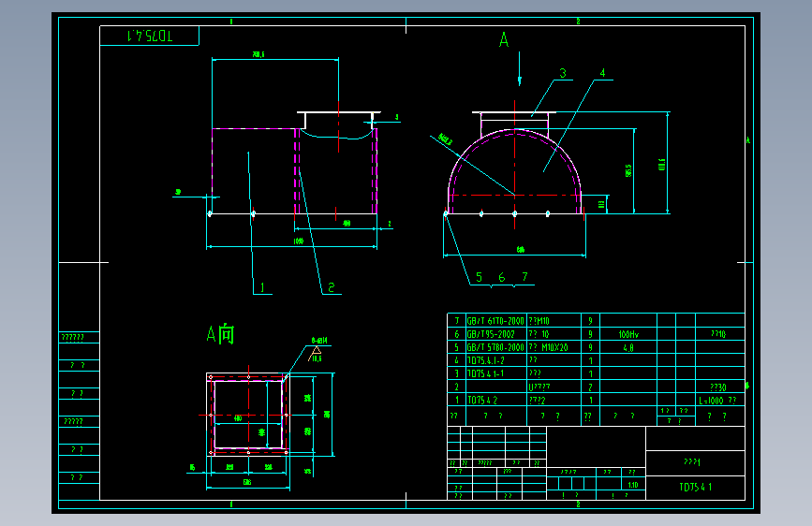Select part callout number 1
Image resolution: width=812 pixels, height=526 pixels.
tap(262, 287)
